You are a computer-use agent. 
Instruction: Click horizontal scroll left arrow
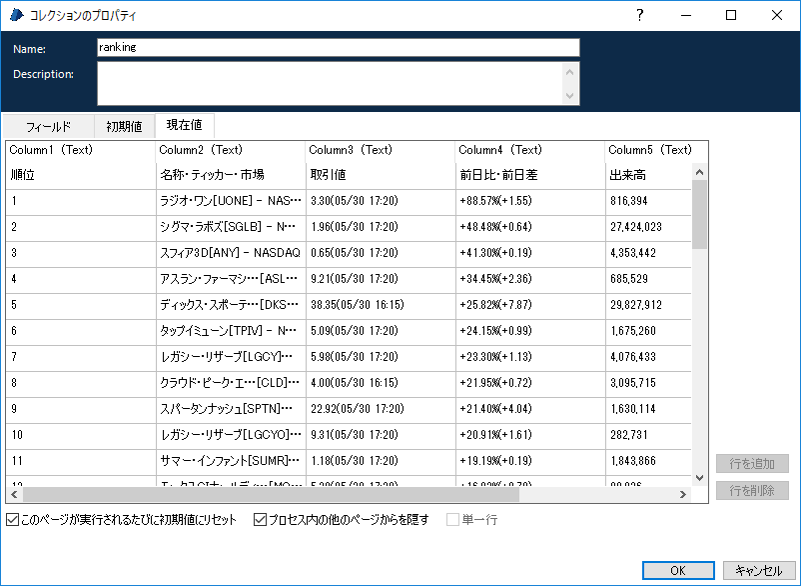click(x=14, y=494)
